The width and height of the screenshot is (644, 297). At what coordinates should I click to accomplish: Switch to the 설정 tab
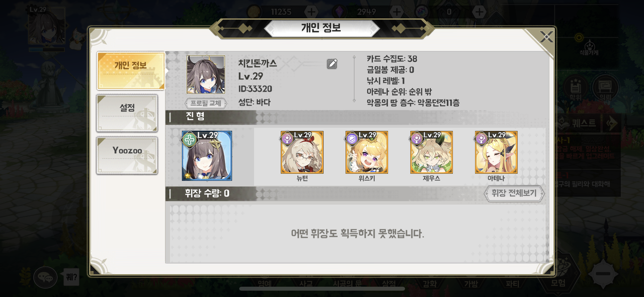click(127, 113)
